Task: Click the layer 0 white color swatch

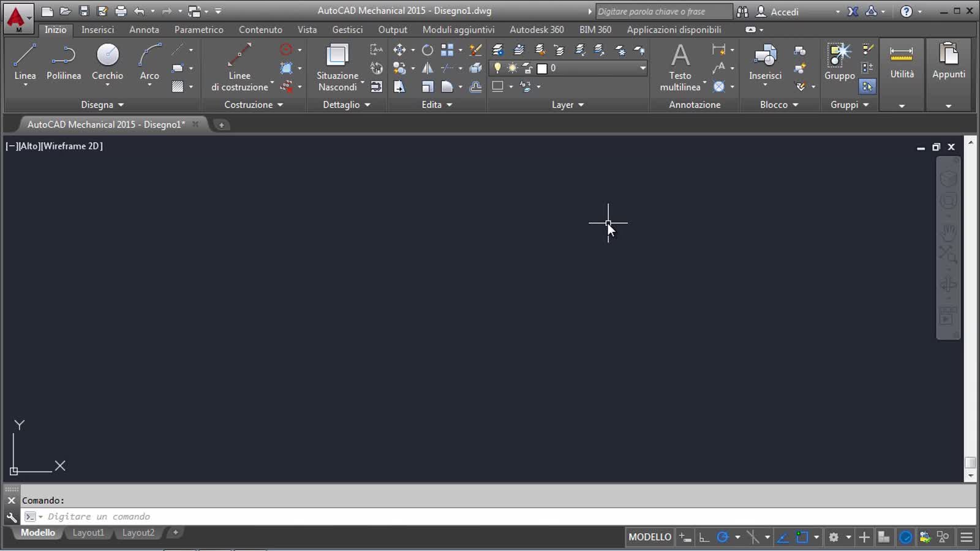Action: point(542,69)
